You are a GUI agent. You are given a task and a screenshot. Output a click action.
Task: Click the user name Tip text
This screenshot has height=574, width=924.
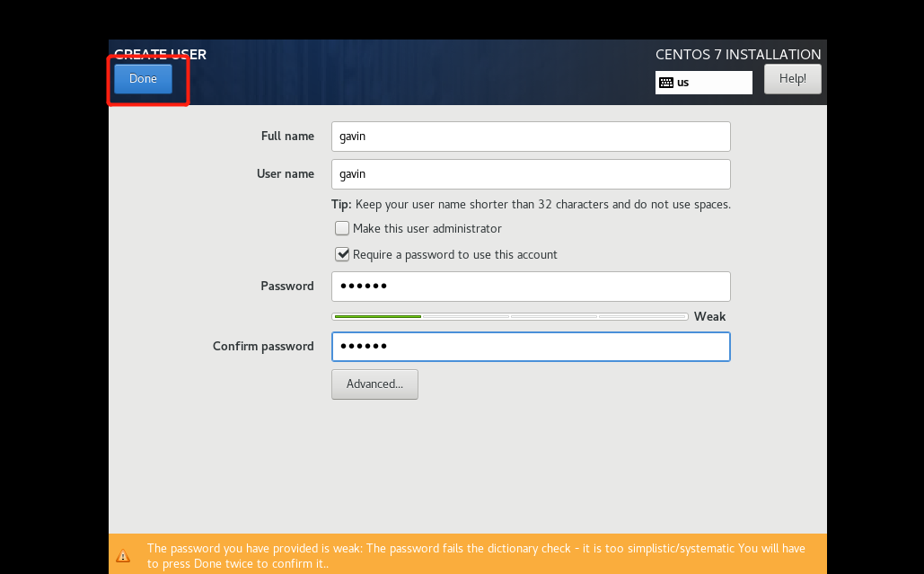(530, 205)
